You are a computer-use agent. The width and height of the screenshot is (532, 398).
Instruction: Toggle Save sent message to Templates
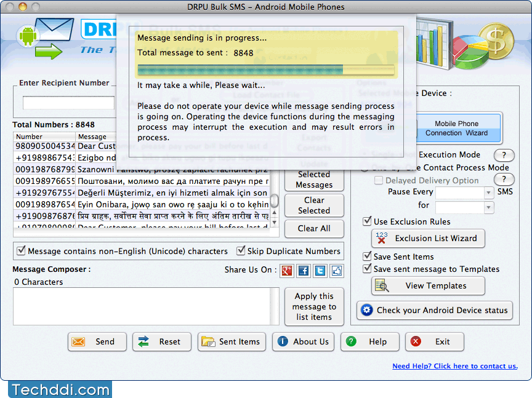367,268
